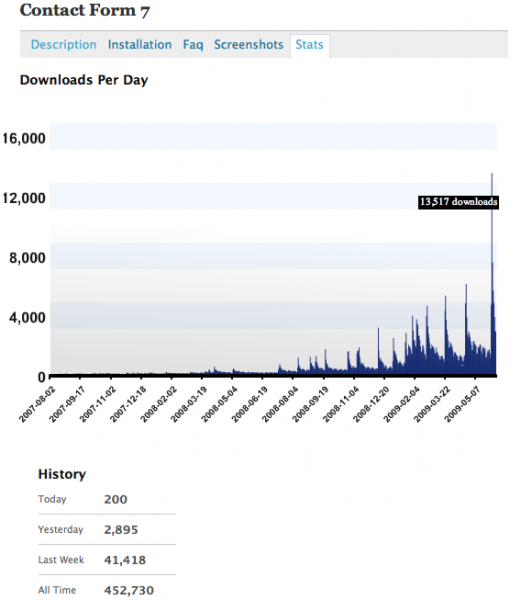
Task: Click the 4,000 y-axis label
Action: (x=27, y=317)
